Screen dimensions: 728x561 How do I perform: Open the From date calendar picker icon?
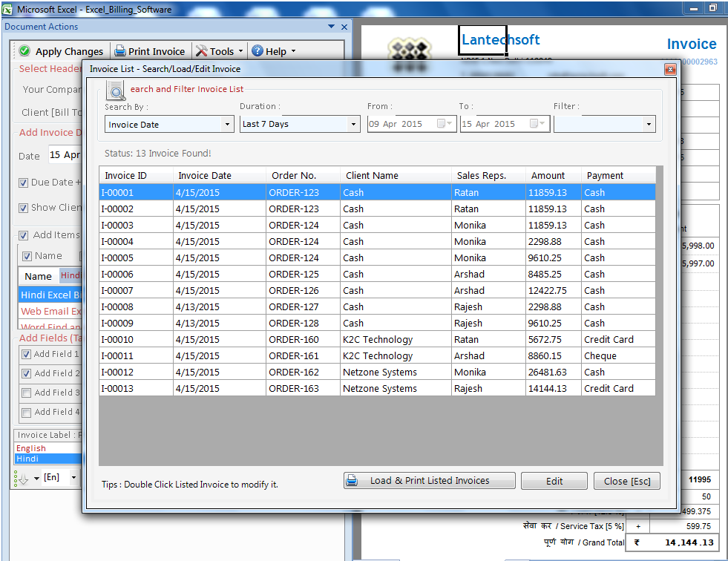pyautogui.click(x=443, y=123)
